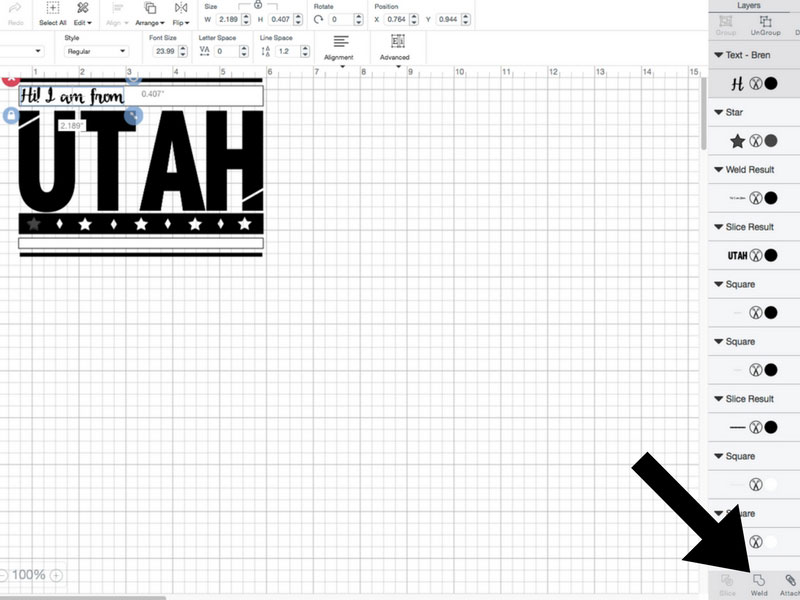Click the vertical scrollbar beside the canvas
The height and width of the screenshot is (600, 800).
[704, 113]
